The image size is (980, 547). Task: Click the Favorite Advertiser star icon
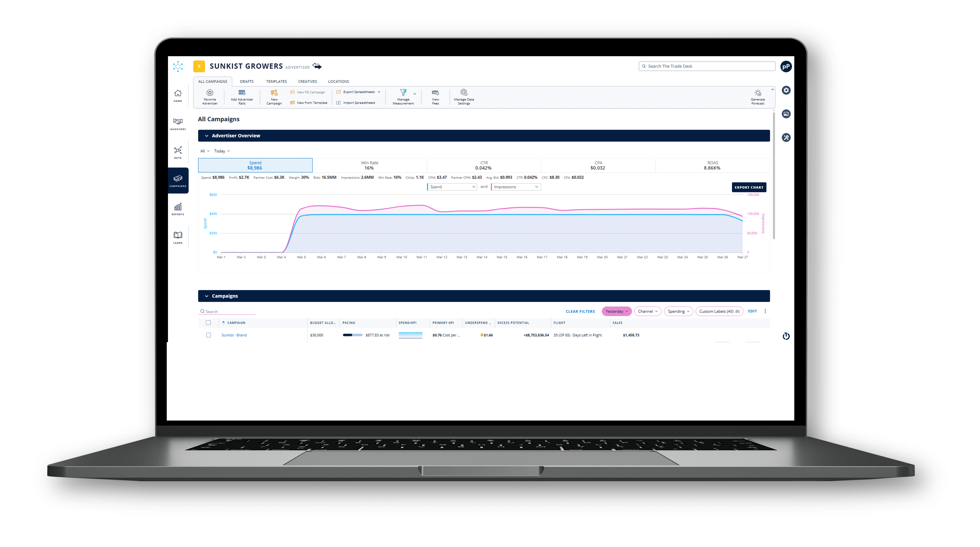pyautogui.click(x=210, y=92)
